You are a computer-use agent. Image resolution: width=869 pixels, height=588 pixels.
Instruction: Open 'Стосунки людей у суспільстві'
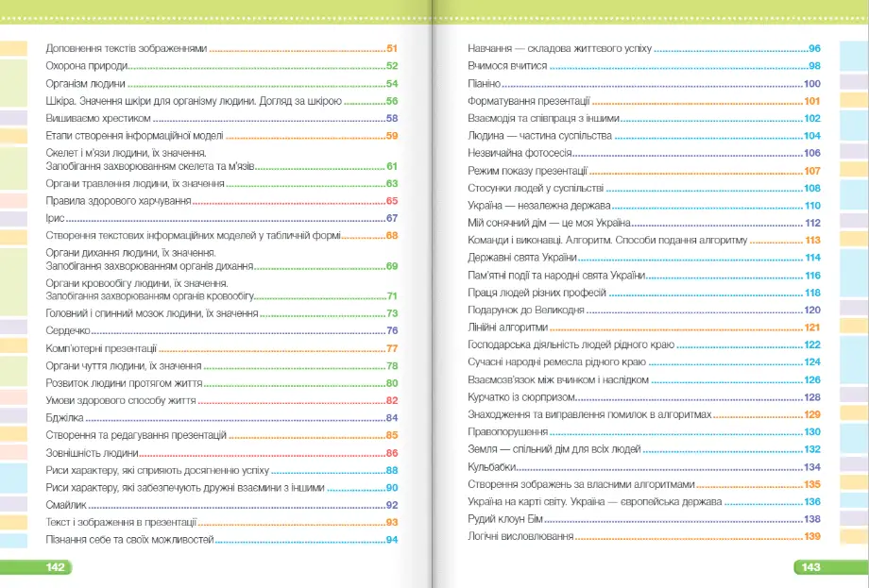536,188
